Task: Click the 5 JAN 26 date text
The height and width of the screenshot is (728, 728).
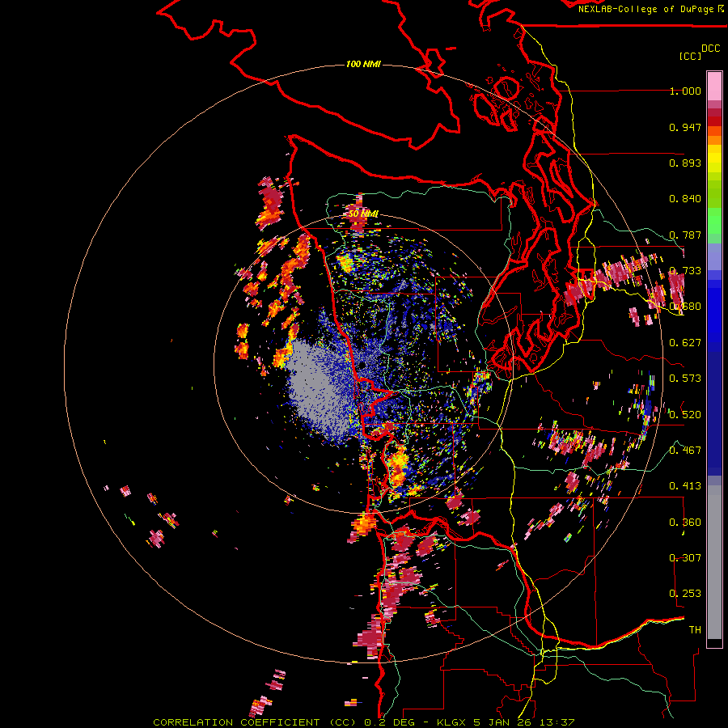Action: [504, 722]
